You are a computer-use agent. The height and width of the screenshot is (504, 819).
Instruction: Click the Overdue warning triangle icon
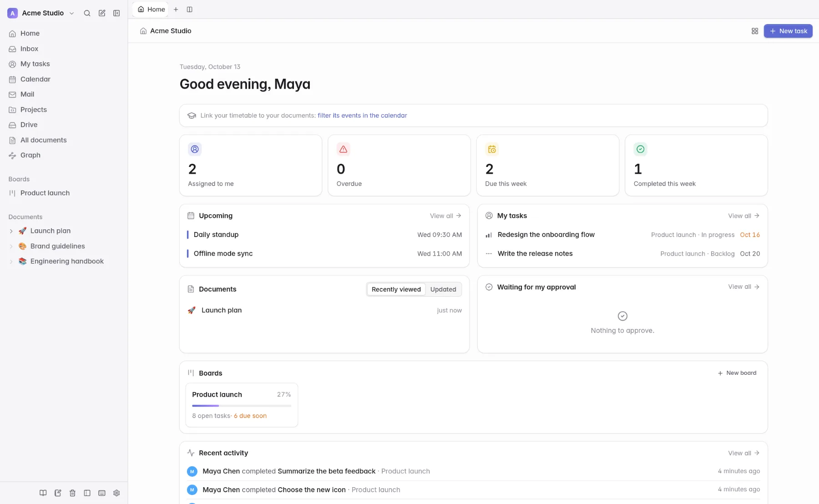coord(344,149)
